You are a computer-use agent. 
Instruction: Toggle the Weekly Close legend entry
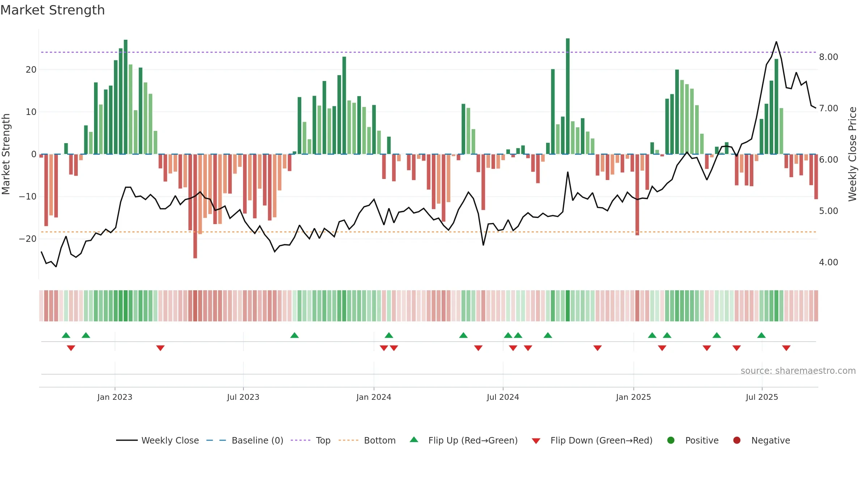[x=157, y=440]
